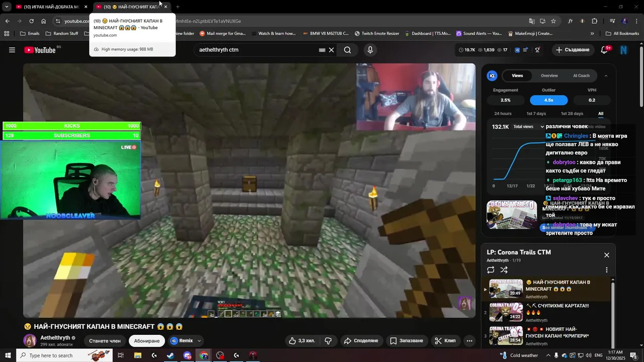Click the 2.5% Engagement pill

(x=505, y=100)
